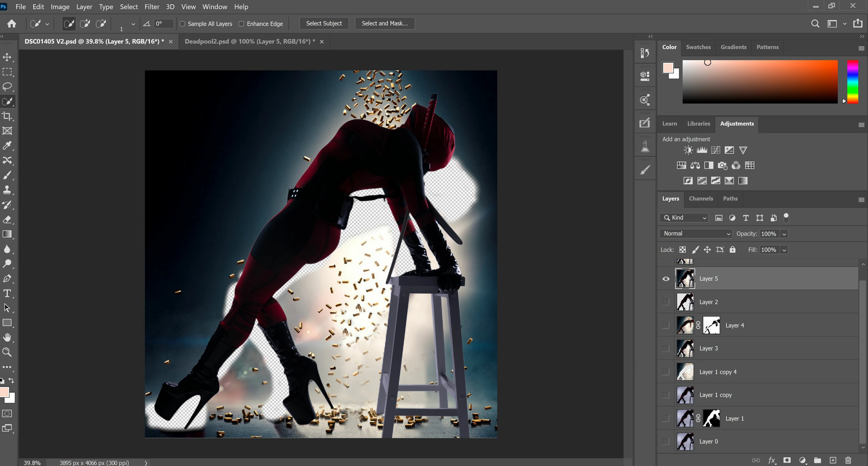Select the Crop tool

click(x=7, y=116)
